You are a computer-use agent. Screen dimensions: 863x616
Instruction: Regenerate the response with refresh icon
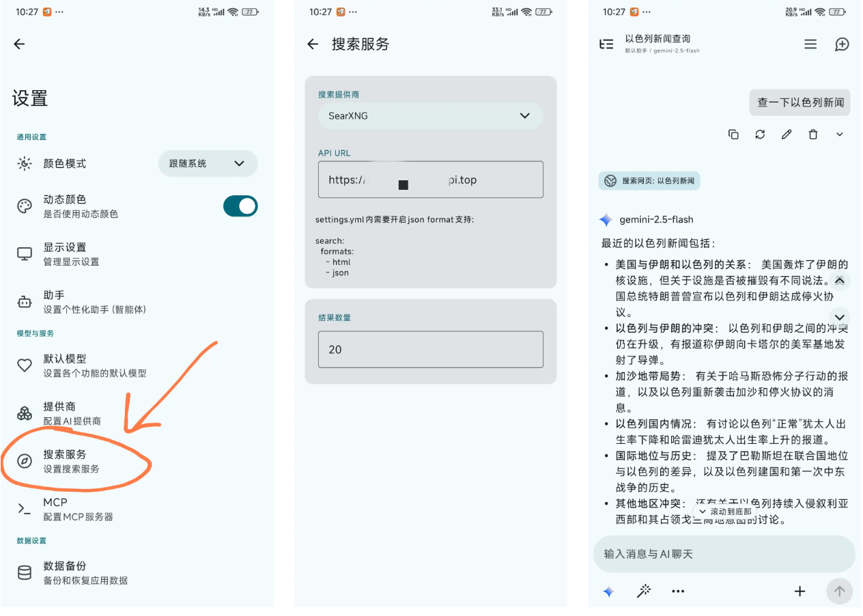point(760,135)
